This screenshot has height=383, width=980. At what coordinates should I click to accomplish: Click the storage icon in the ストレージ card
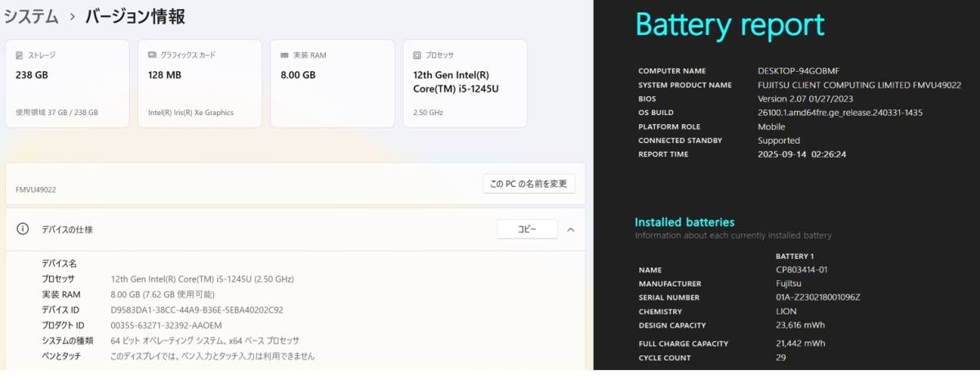pos(20,55)
